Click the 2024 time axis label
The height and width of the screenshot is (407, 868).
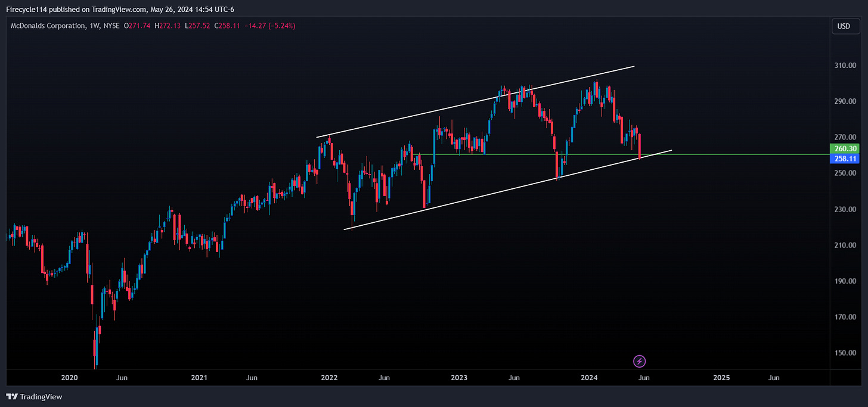589,378
